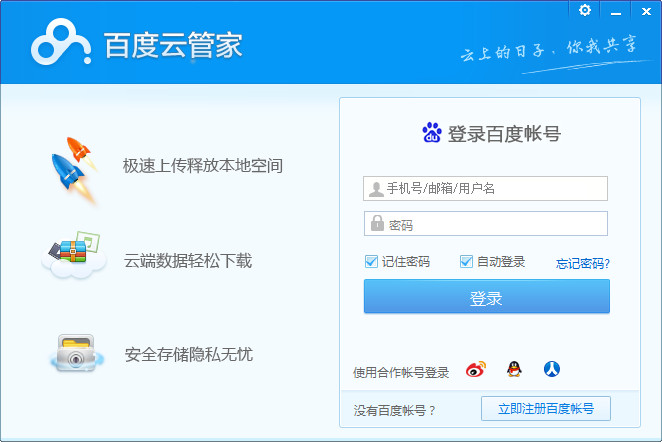The height and width of the screenshot is (442, 662).
Task: Sign in with the QQ penguin icon
Action: coord(514,370)
